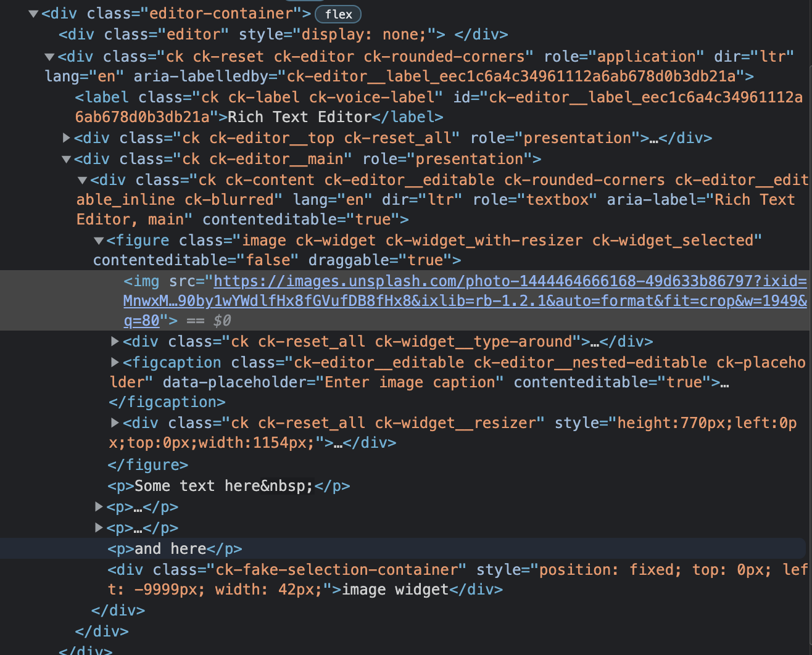Viewport: 812px width, 655px height.
Task: Open the unsplash image src URL link
Action: click(x=465, y=301)
